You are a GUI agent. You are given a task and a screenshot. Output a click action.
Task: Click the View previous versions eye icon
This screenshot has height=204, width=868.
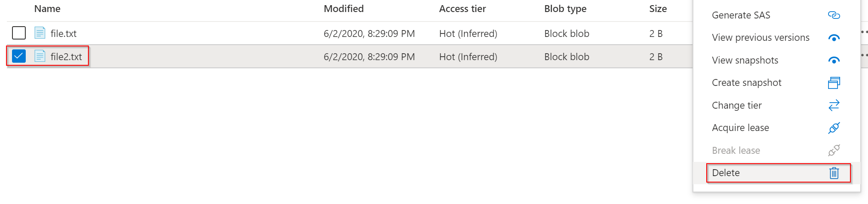pyautogui.click(x=834, y=38)
